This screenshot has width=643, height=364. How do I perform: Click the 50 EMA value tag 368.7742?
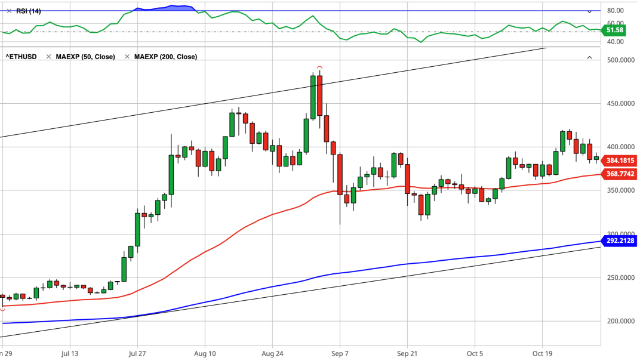tap(619, 174)
